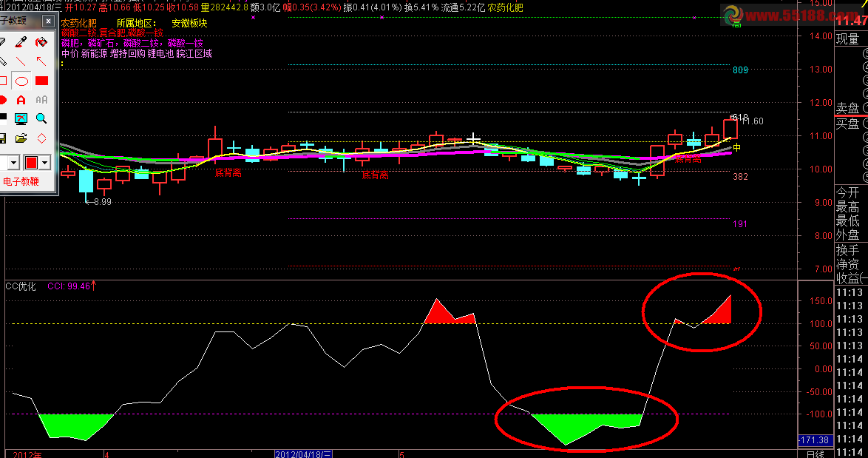Click the 今开 label in quote panel
Viewport: 868px width, 458px height.
847,192
